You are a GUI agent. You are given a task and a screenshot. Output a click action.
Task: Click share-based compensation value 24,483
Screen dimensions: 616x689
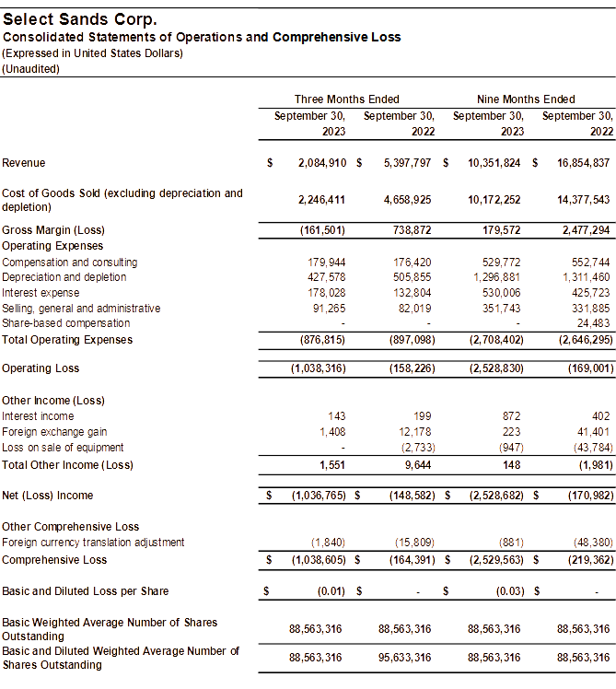click(x=593, y=323)
